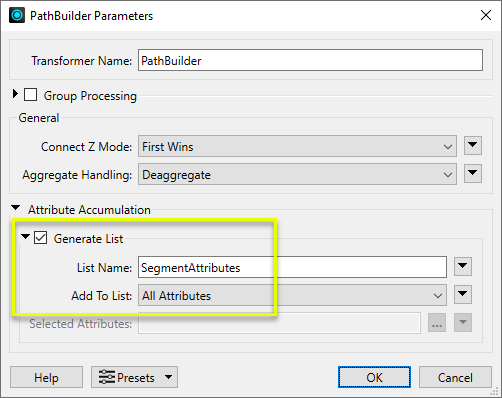Open arrow menu beside Aggregate Handling
The image size is (502, 398).
tap(473, 174)
